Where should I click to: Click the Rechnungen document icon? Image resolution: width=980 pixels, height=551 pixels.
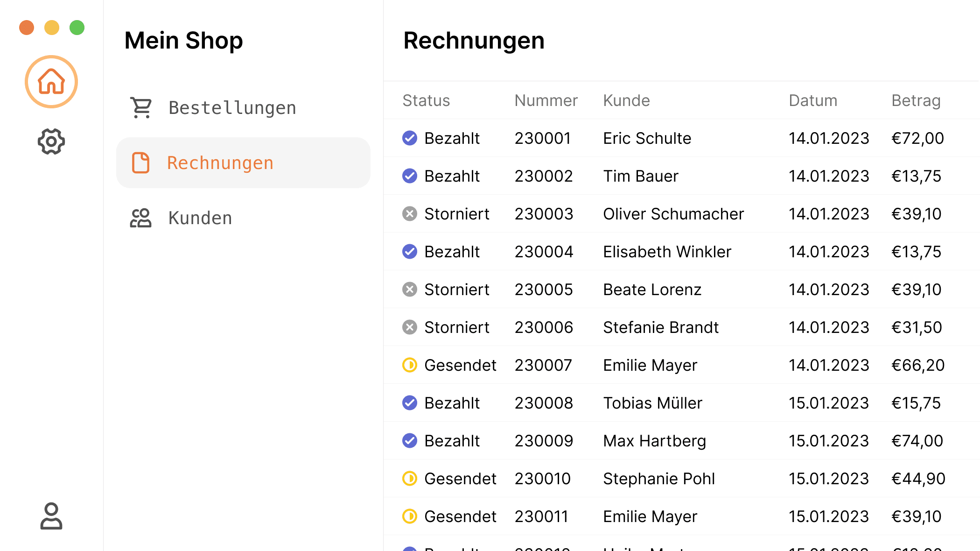(x=141, y=163)
